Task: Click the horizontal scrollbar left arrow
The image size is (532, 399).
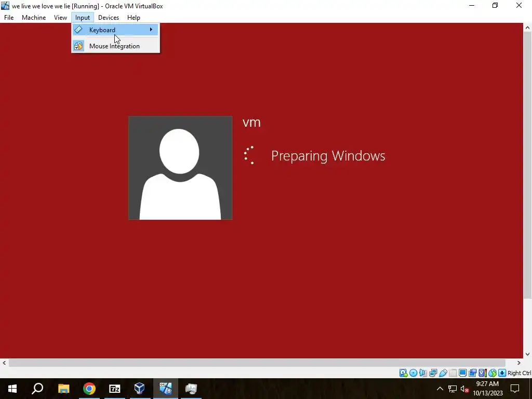Action: pyautogui.click(x=4, y=363)
